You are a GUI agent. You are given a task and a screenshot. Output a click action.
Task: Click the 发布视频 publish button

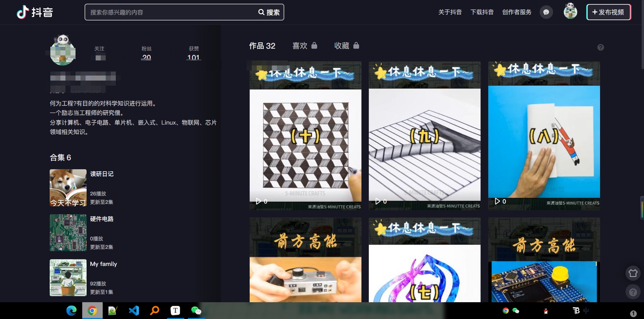(608, 12)
